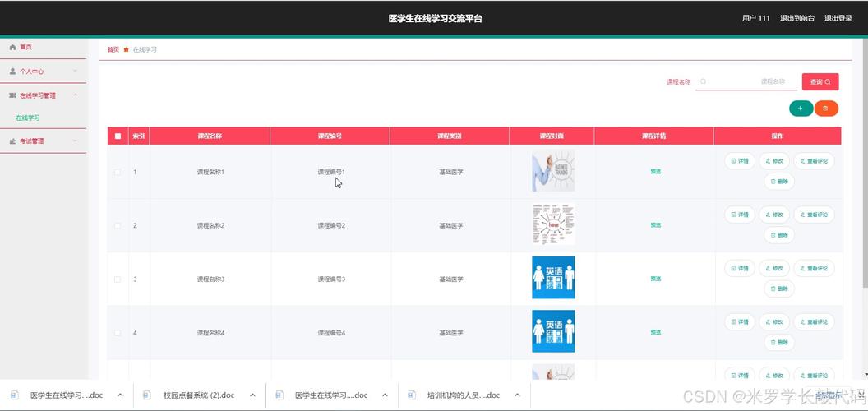Image resolution: width=868 pixels, height=411 pixels.
Task: Click 详情 button for 课程名称2
Action: (x=740, y=215)
